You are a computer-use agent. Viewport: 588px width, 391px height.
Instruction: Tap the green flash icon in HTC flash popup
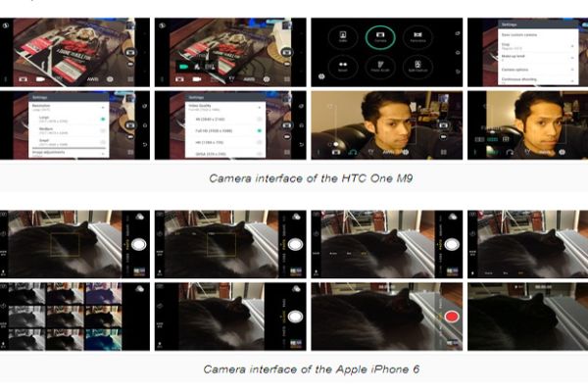click(x=183, y=67)
